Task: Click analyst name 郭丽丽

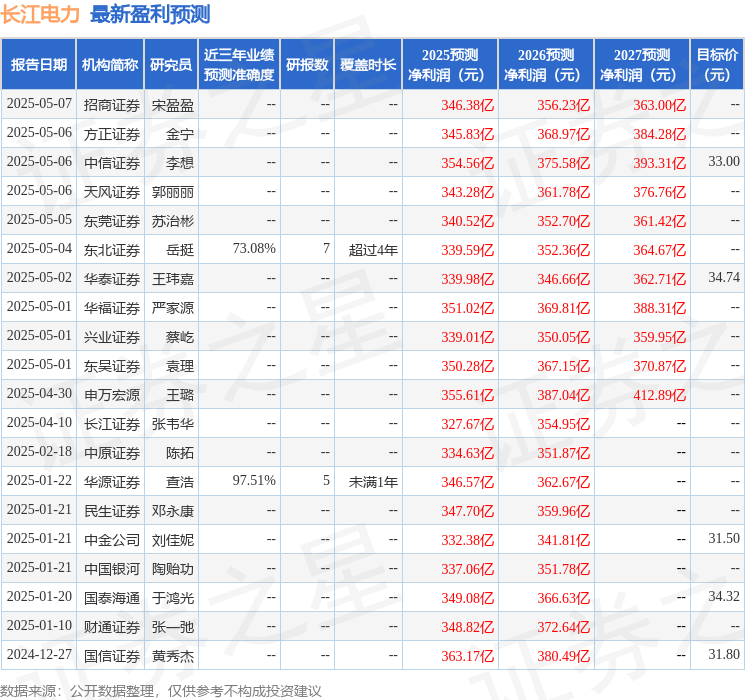Action: point(172,192)
